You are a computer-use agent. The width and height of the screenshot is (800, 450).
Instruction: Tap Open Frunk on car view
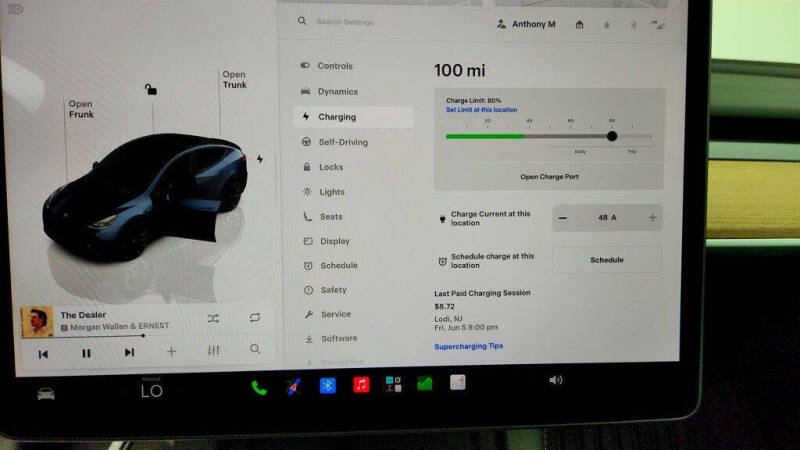tap(81, 109)
